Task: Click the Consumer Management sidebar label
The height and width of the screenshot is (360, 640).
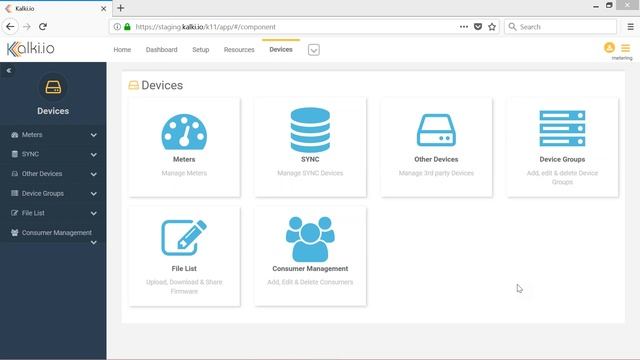Action: coord(57,232)
